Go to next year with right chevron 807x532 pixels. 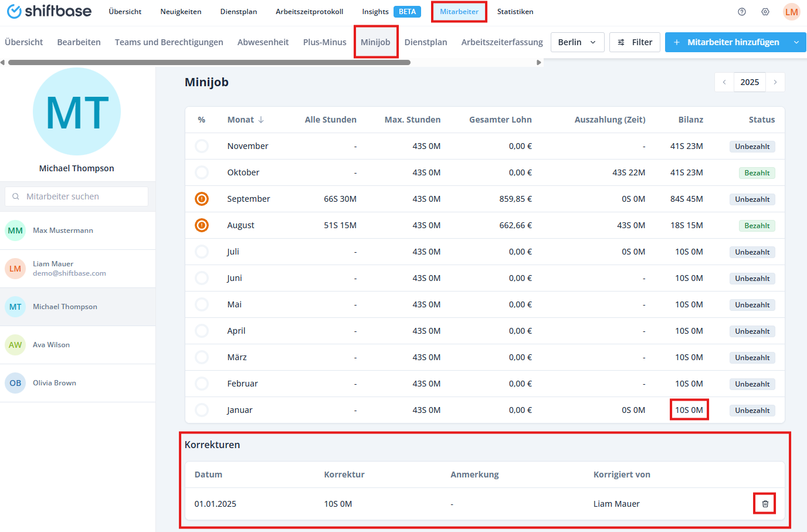775,82
